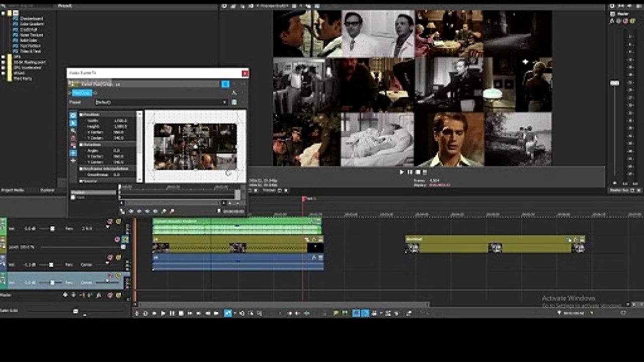Screen dimensions: 644x362
Task: Pause timeline playback
Action: click(x=172, y=313)
